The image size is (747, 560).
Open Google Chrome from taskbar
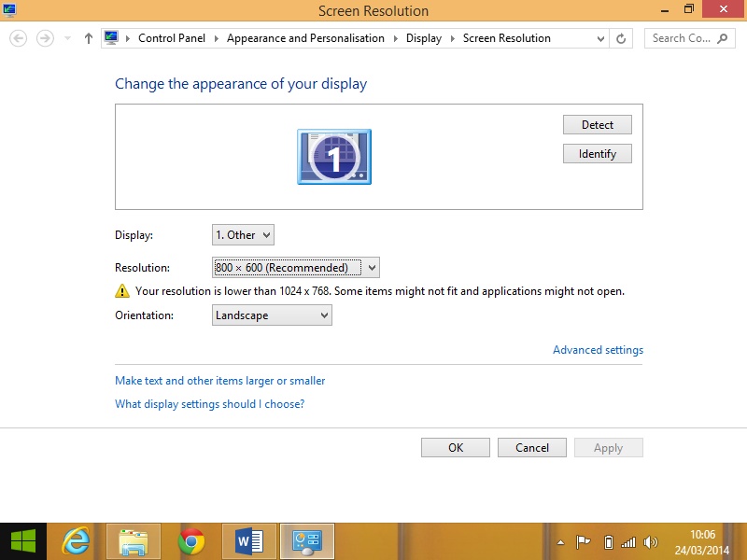click(191, 541)
